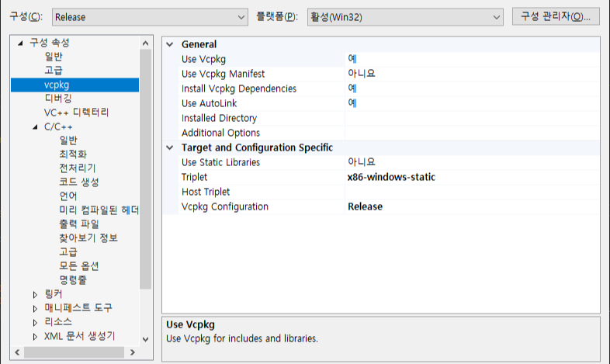Select 고급 under C/C++

[x=68, y=252]
